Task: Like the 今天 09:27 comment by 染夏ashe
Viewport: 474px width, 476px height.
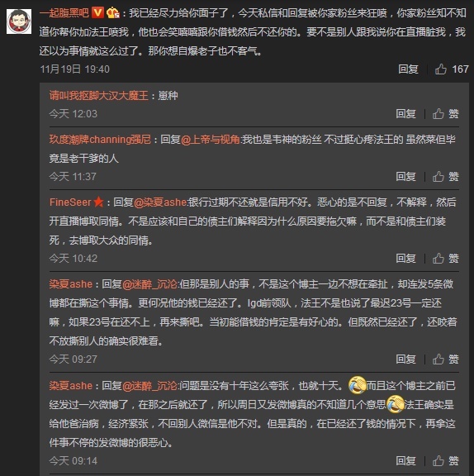Action: (445, 359)
